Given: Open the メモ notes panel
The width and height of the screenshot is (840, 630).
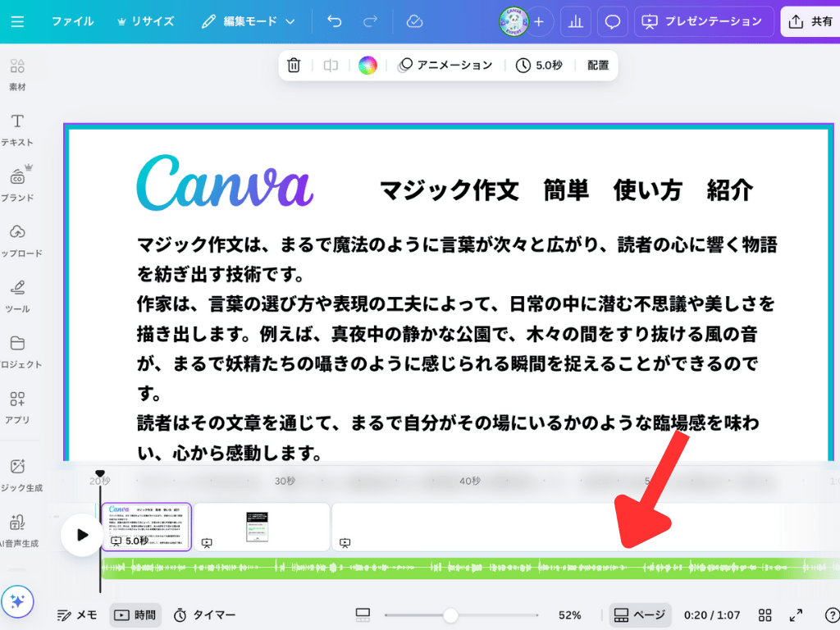Looking at the screenshot, I should click(77, 615).
